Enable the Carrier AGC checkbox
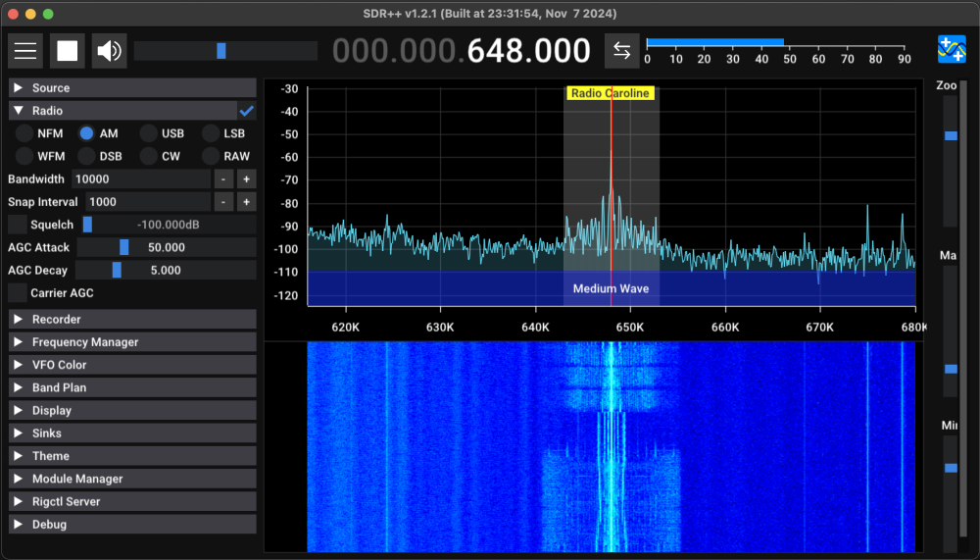The height and width of the screenshot is (560, 980). pos(18,293)
